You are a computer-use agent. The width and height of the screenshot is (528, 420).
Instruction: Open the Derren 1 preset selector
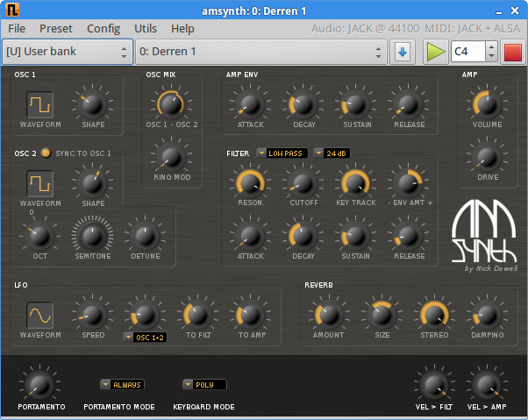click(261, 52)
